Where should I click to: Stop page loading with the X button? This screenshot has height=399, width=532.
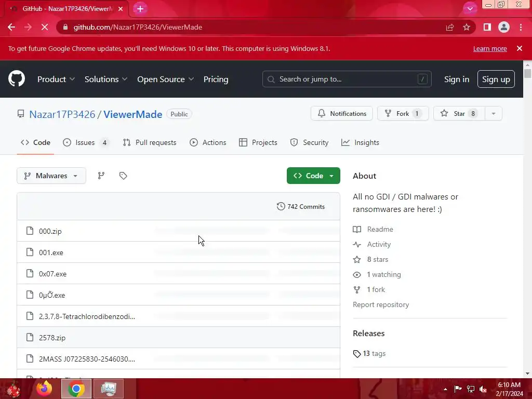click(x=45, y=27)
